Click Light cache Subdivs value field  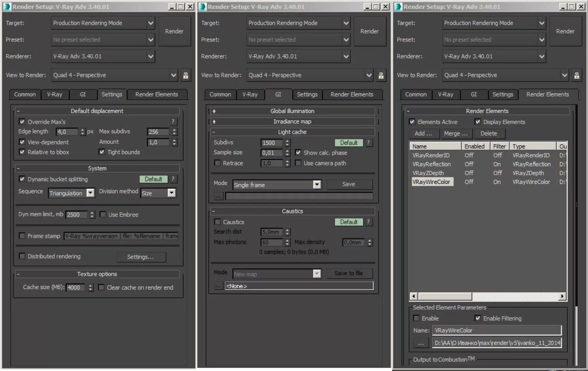(272, 143)
